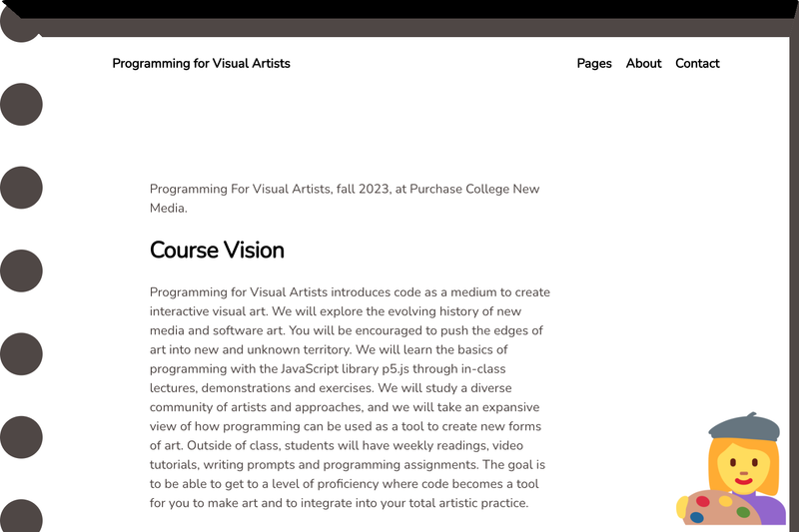
Task: Click the topmost full notebook hole circle
Action: (21, 105)
